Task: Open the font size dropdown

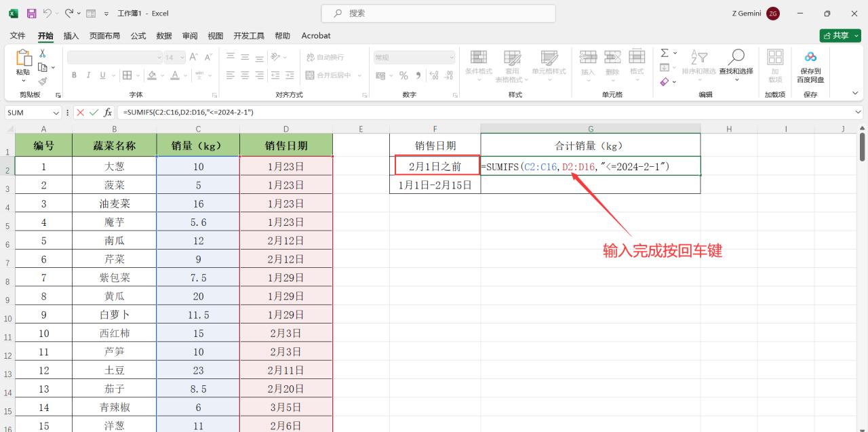Action: click(x=182, y=58)
